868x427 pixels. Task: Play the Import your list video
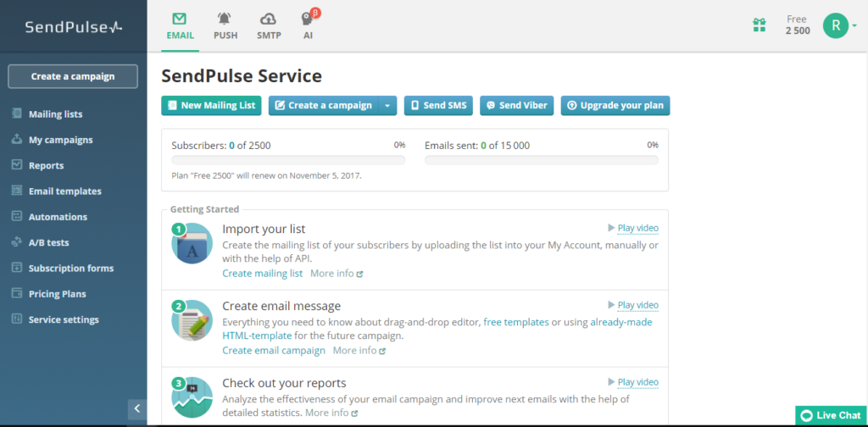click(x=633, y=228)
